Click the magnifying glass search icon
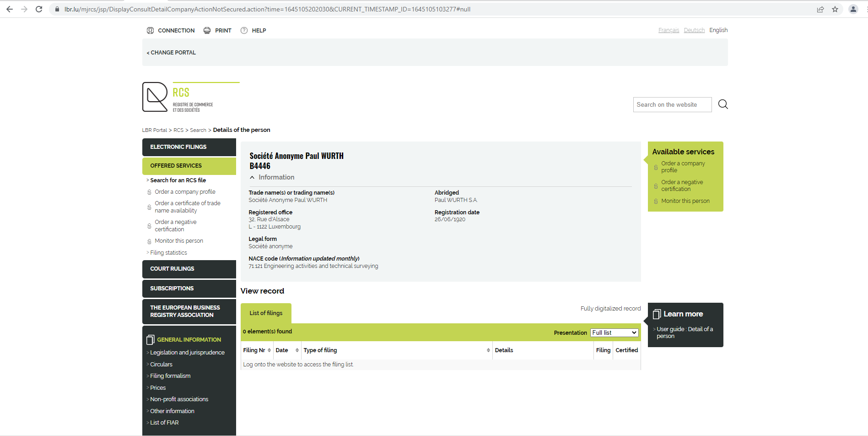The height and width of the screenshot is (436, 868). pos(723,104)
